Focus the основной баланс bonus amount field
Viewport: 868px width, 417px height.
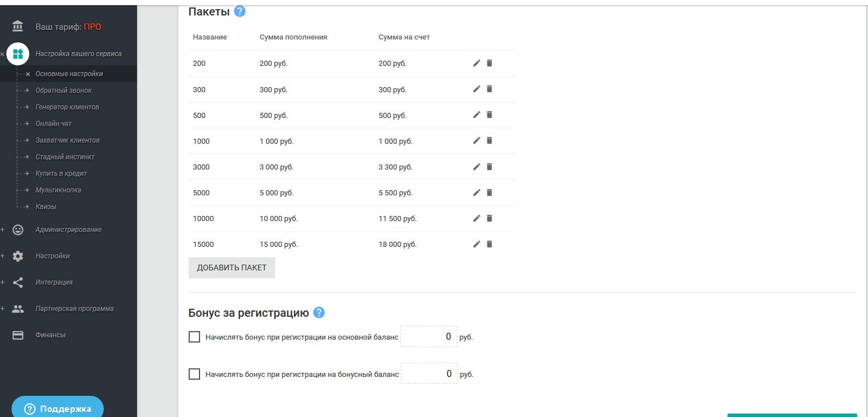(429, 337)
